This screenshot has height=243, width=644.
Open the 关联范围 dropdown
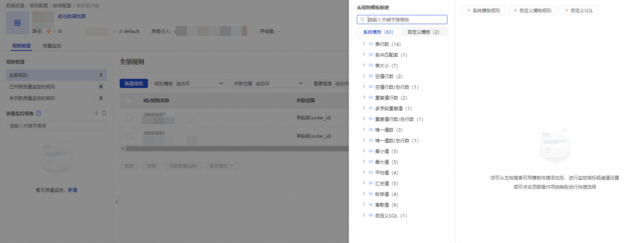269,83
